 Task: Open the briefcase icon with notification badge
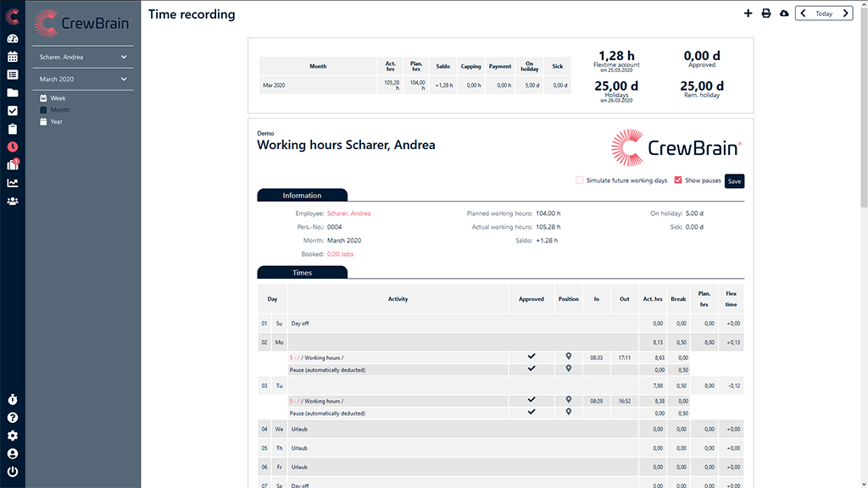(13, 164)
